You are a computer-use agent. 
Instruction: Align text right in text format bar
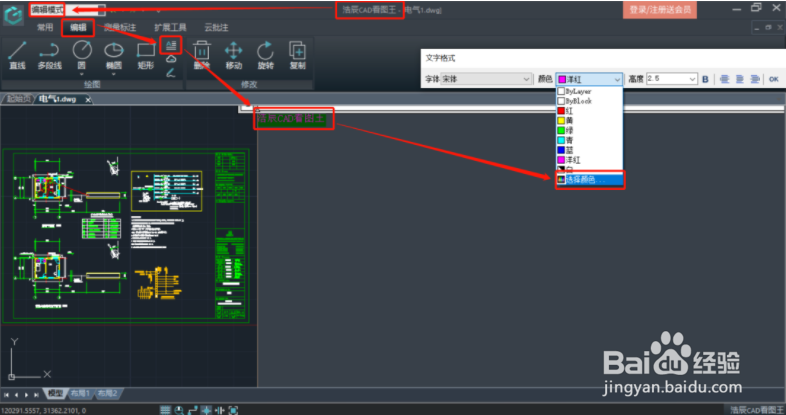tap(754, 79)
